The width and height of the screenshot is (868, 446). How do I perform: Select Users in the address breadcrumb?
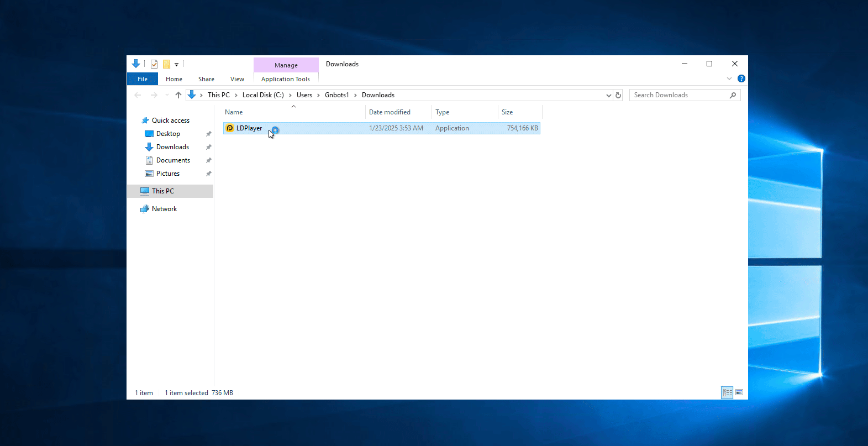pos(304,95)
